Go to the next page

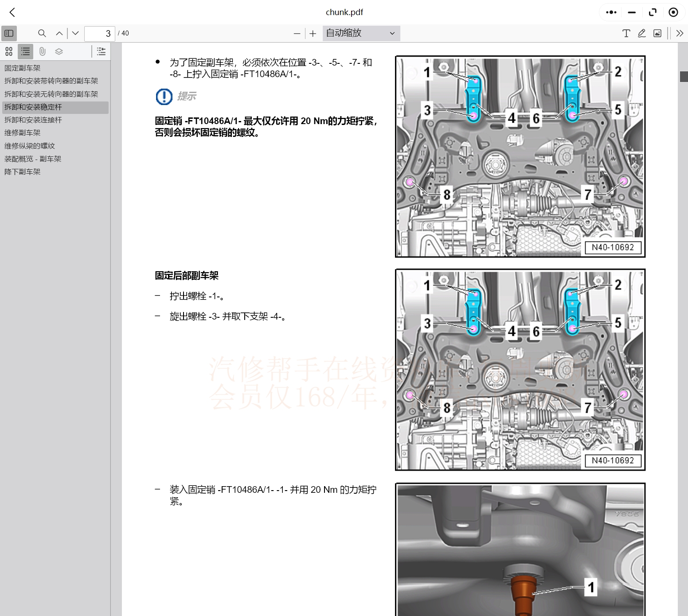coord(75,33)
